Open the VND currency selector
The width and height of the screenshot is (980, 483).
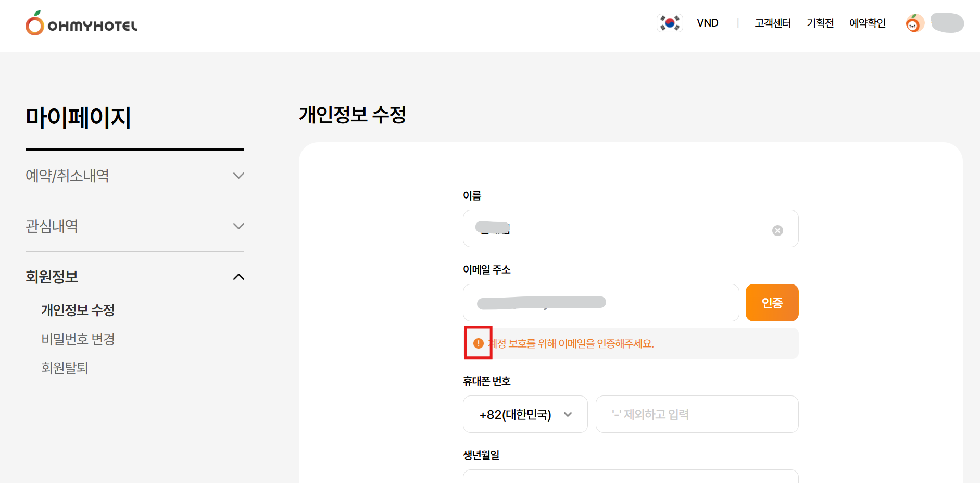[707, 23]
